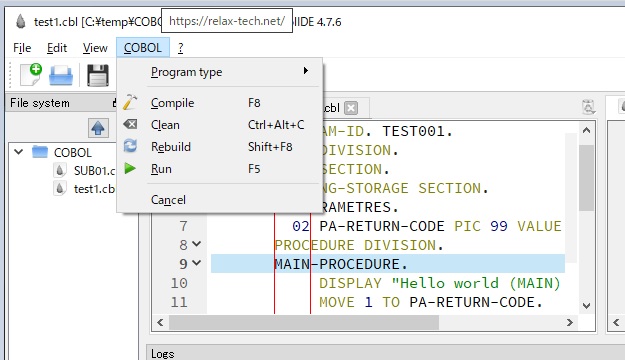Fold code at line 9 arrow

click(197, 263)
